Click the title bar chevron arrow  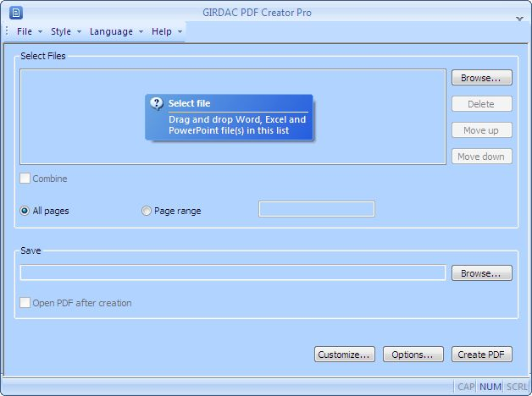(519, 19)
